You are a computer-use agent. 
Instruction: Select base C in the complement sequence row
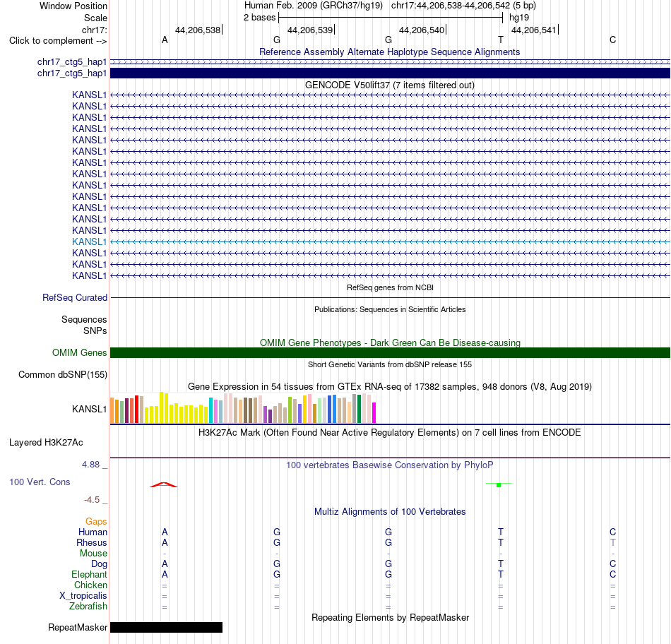pos(613,40)
